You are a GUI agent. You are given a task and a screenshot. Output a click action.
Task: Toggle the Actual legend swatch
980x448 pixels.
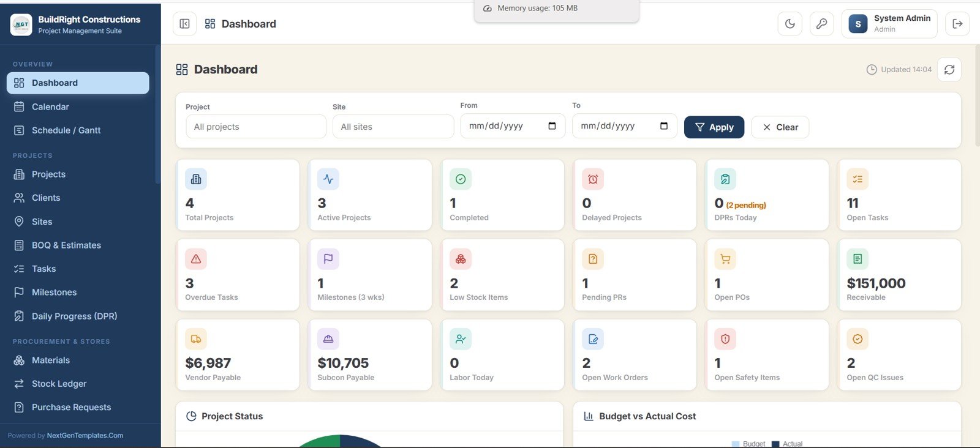776,444
